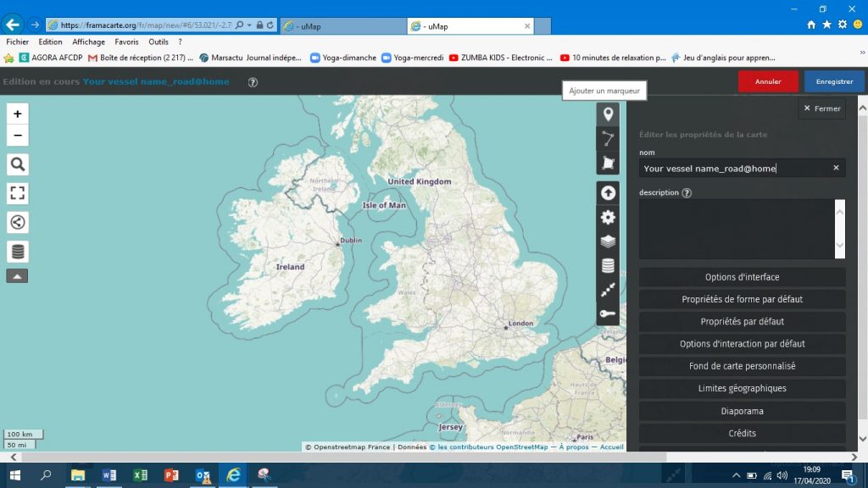Image resolution: width=868 pixels, height=488 pixels.
Task: Open the import data upload icon
Action: coord(608,193)
